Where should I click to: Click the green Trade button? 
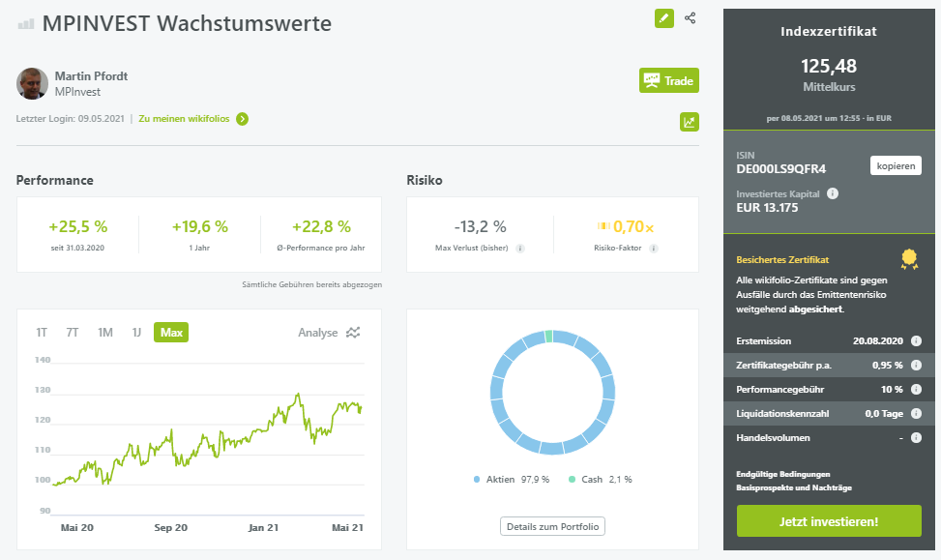pyautogui.click(x=669, y=80)
